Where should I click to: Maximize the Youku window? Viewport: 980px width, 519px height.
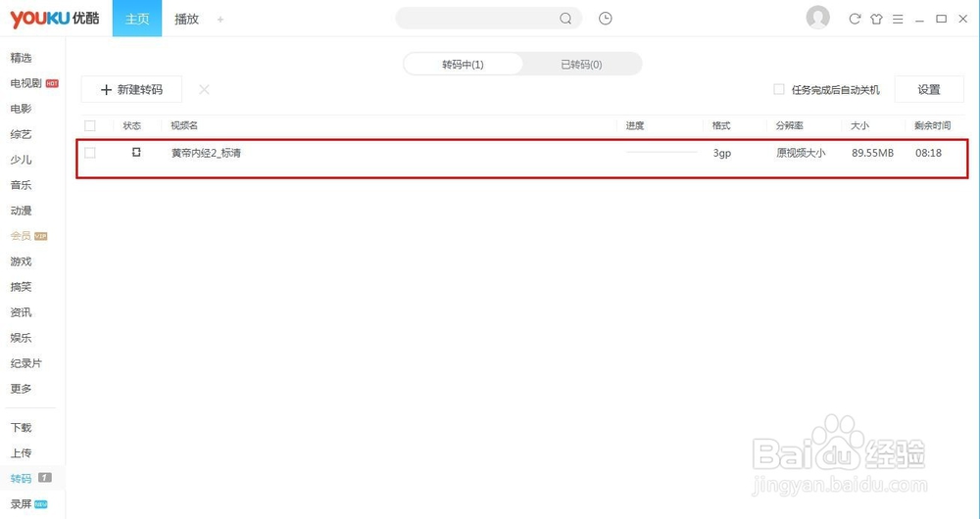941,19
